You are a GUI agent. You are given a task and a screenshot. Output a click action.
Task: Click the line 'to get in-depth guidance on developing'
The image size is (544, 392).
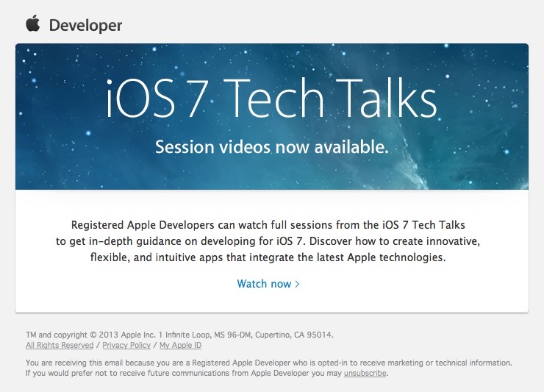(x=268, y=241)
